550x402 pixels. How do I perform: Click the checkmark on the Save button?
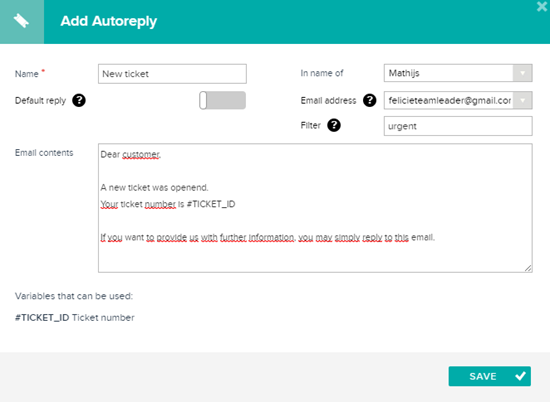point(521,376)
